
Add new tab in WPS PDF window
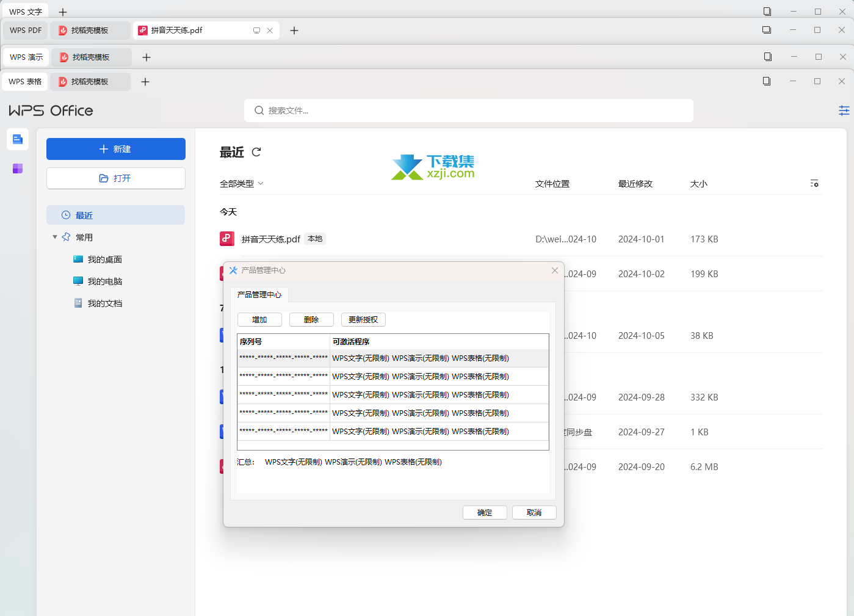(x=294, y=31)
